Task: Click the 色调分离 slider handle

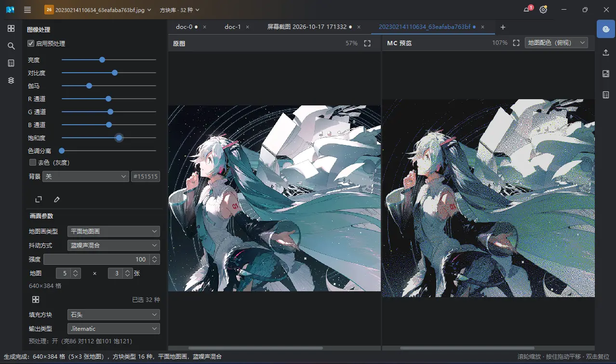Action: (x=62, y=151)
